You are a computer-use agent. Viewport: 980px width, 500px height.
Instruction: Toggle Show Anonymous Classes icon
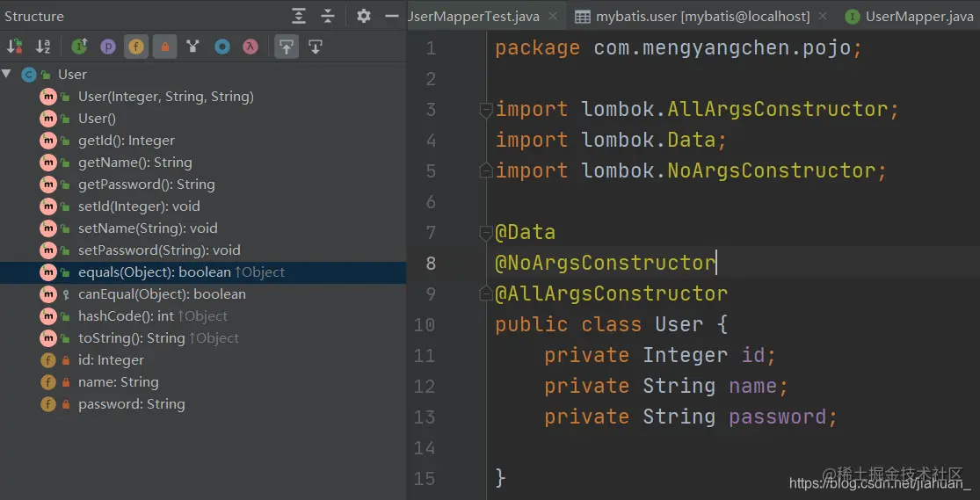(193, 47)
